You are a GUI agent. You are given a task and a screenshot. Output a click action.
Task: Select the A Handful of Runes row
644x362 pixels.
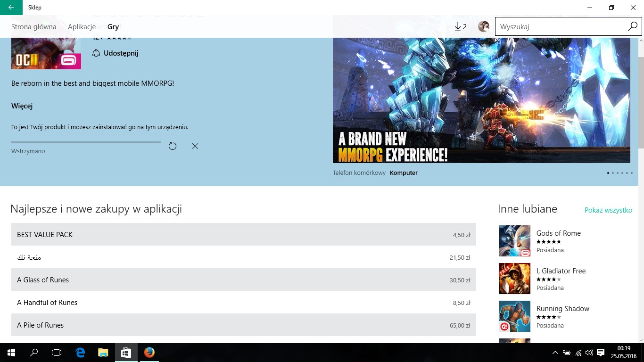click(x=244, y=302)
